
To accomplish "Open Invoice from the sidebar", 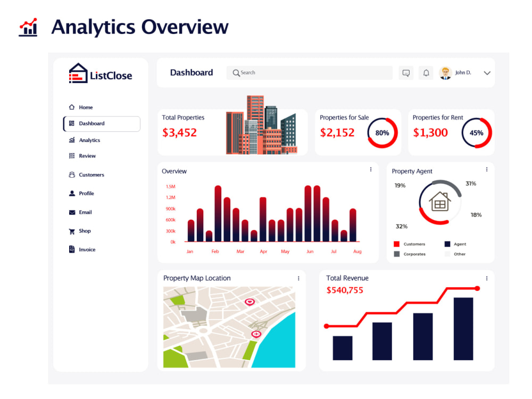I will tap(87, 250).
